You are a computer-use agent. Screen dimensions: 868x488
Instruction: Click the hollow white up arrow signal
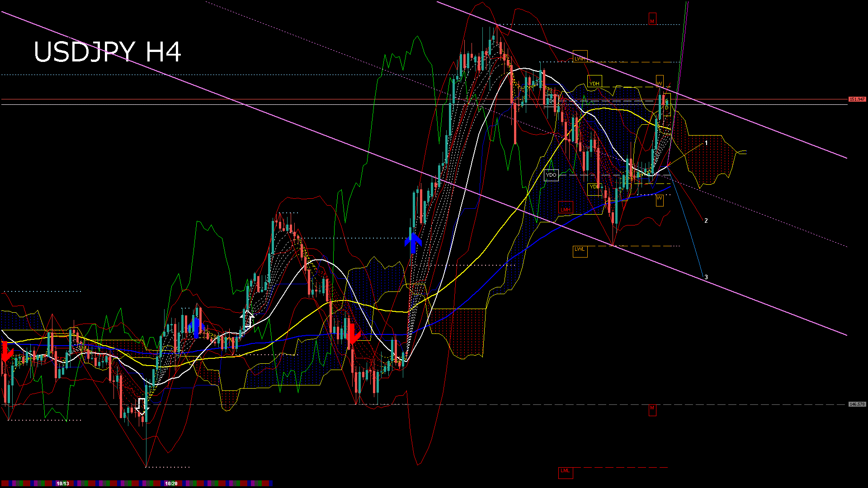(248, 319)
